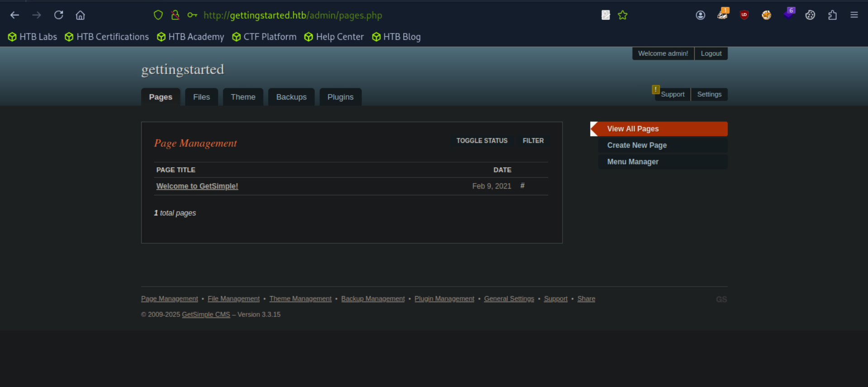Click the Share footer link
The width and height of the screenshot is (868, 387).
coord(586,299)
